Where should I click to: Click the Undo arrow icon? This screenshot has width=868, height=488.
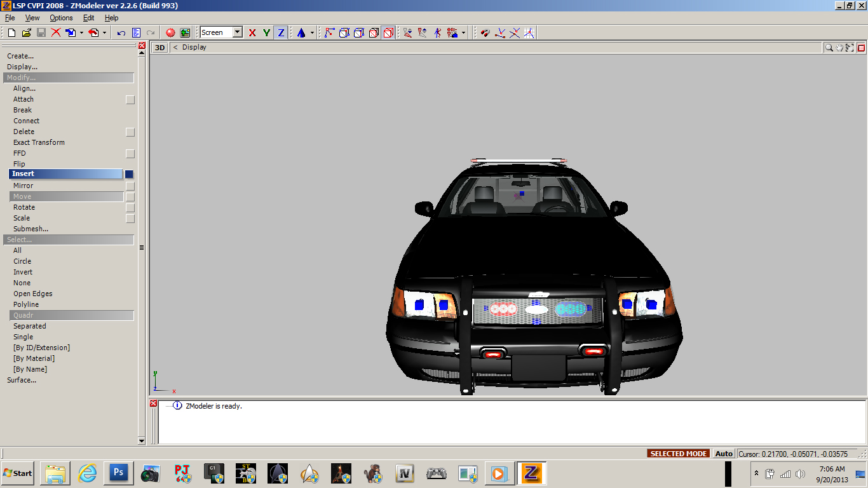121,32
